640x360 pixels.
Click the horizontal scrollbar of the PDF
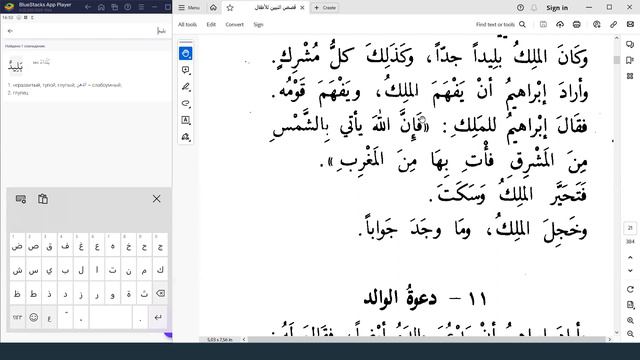pyautogui.click(x=427, y=339)
